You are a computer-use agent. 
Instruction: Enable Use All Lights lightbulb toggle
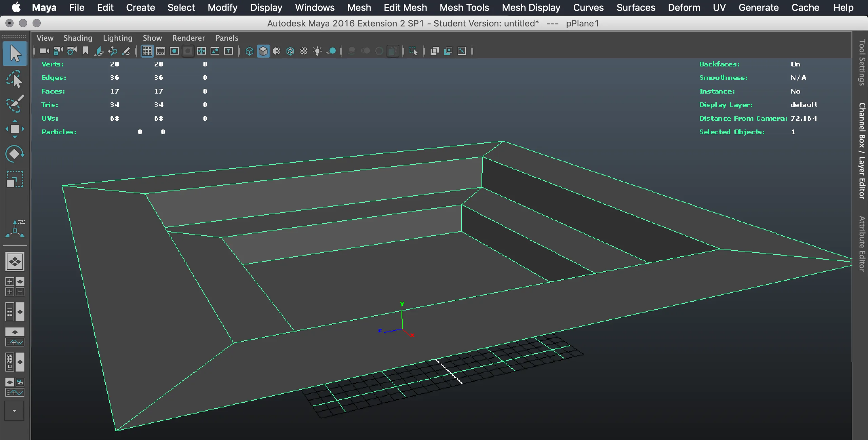tap(317, 51)
